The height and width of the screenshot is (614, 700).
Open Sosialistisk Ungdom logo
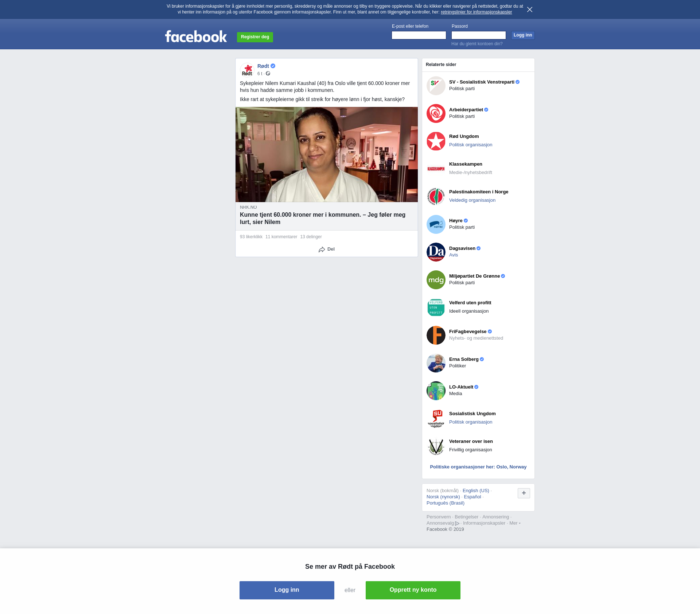coord(436,418)
